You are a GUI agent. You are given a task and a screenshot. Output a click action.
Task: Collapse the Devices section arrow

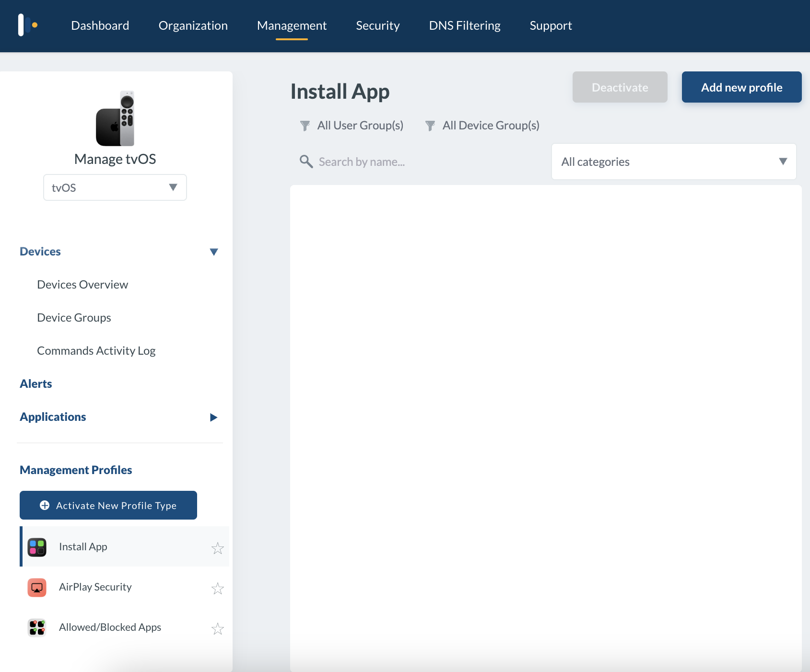pos(214,252)
